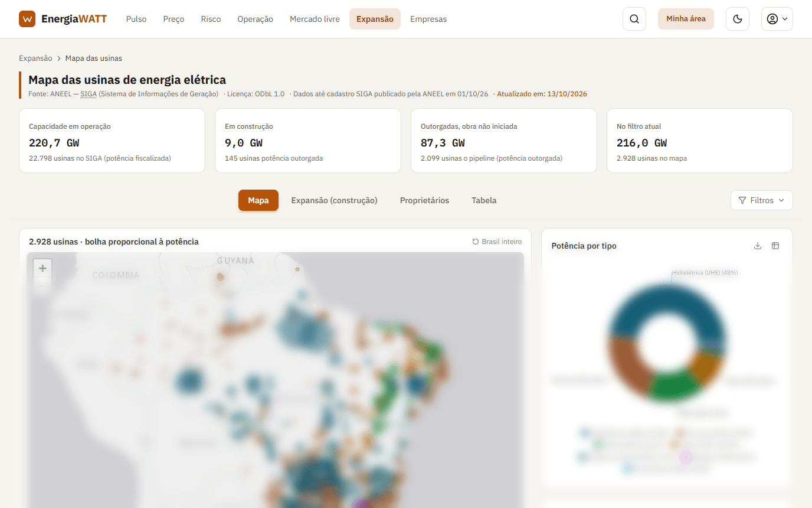812x508 pixels.
Task: Go to Risco menu
Action: click(x=211, y=19)
